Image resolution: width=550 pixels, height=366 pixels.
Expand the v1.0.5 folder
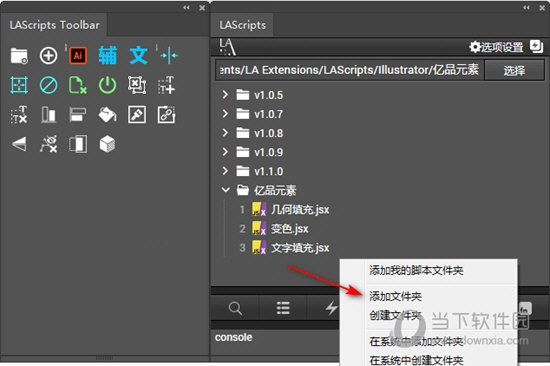tap(225, 95)
